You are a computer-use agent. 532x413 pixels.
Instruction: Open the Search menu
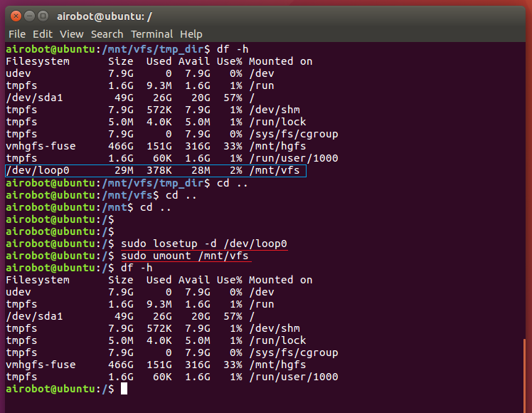(x=107, y=34)
